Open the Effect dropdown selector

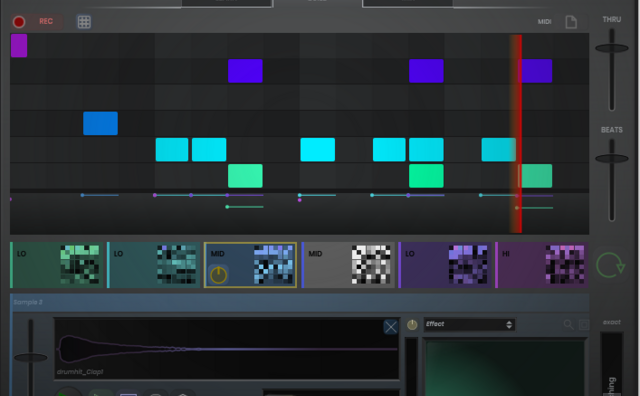469,325
